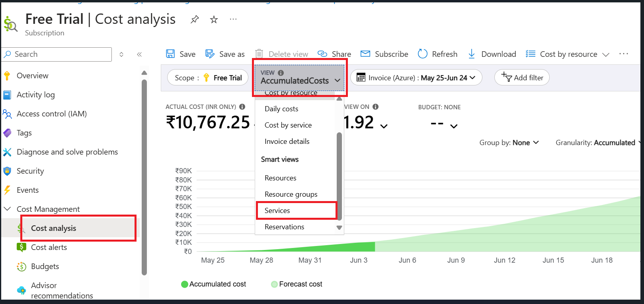
Task: Collapse the Cost Management section
Action: point(7,209)
